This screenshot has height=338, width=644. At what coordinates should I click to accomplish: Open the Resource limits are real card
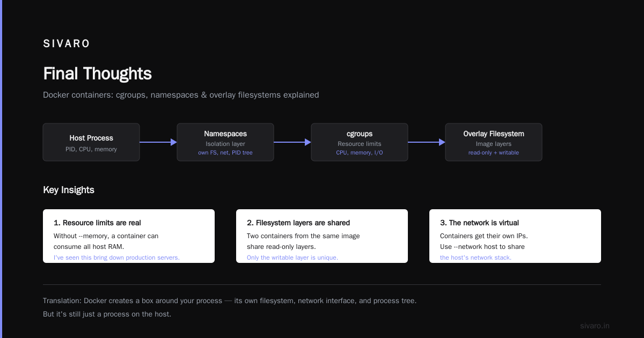click(129, 236)
